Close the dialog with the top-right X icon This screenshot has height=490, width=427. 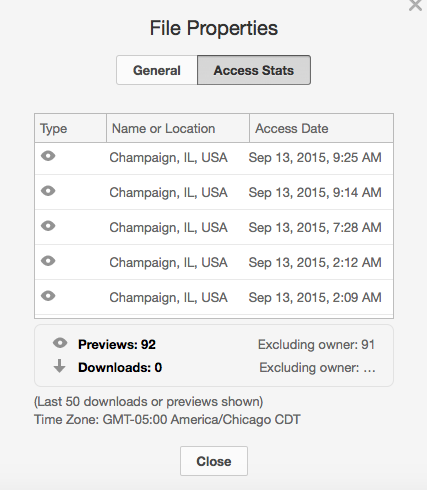pyautogui.click(x=415, y=5)
